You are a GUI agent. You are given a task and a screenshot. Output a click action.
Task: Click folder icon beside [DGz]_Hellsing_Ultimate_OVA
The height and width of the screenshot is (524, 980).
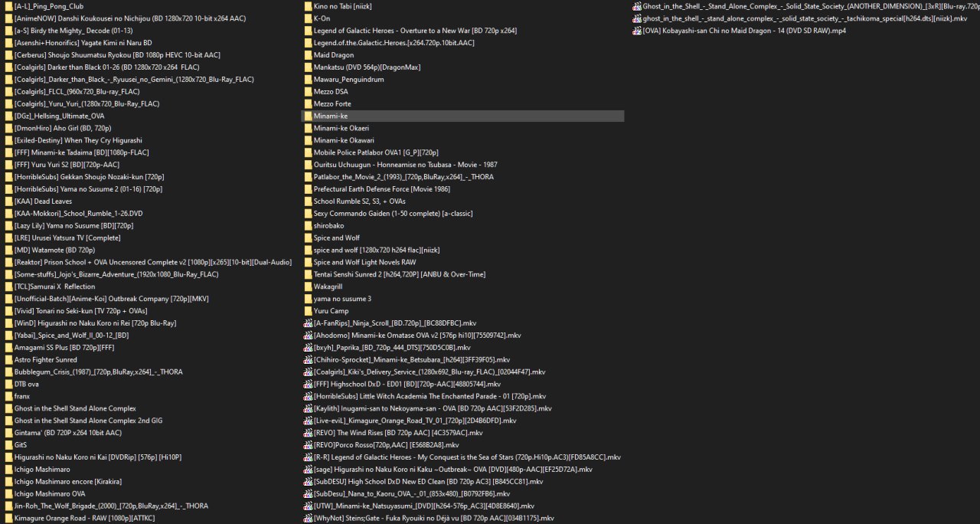pos(8,116)
